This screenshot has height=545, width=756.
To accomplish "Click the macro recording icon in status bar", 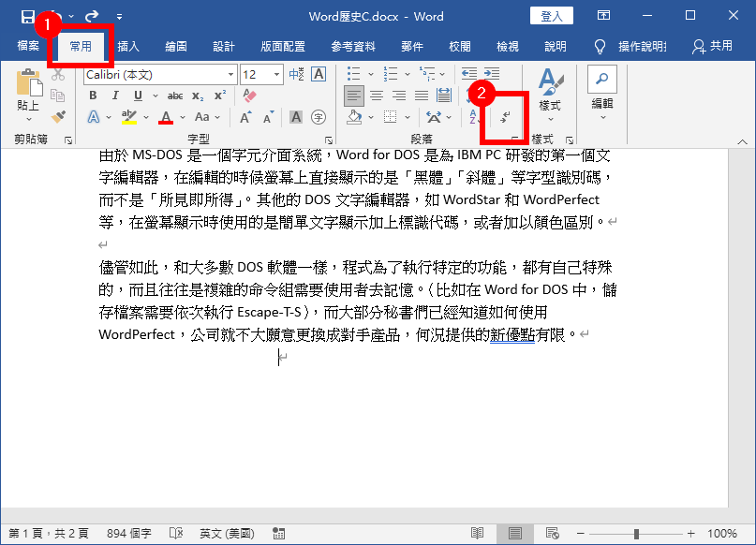I will pyautogui.click(x=278, y=533).
